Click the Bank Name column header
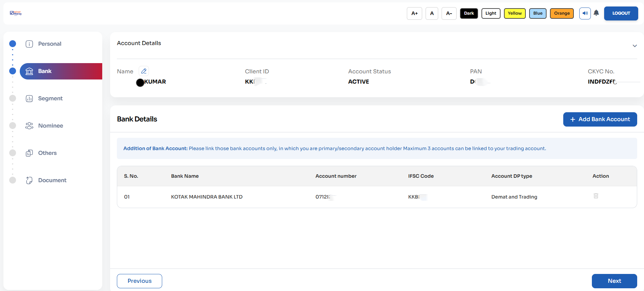This screenshot has width=644, height=291. pyautogui.click(x=185, y=176)
